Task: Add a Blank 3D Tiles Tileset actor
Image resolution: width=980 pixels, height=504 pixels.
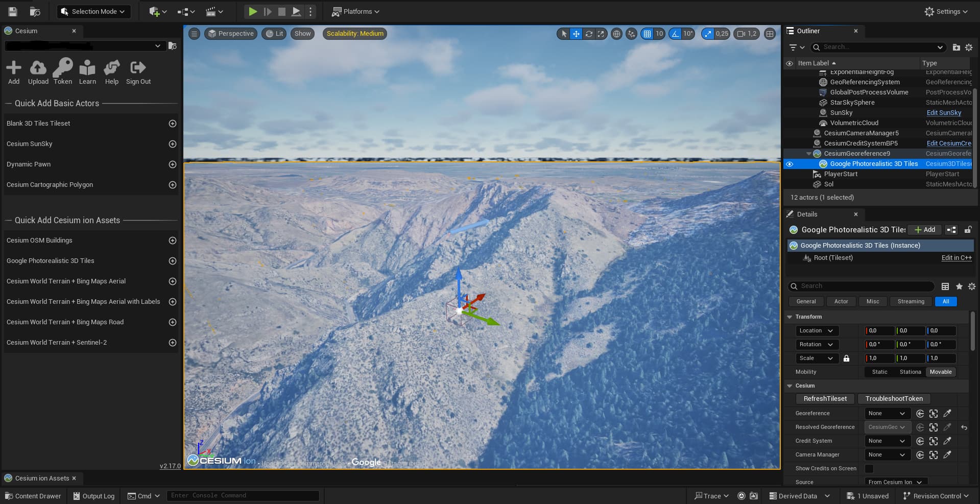Action: pyautogui.click(x=173, y=124)
